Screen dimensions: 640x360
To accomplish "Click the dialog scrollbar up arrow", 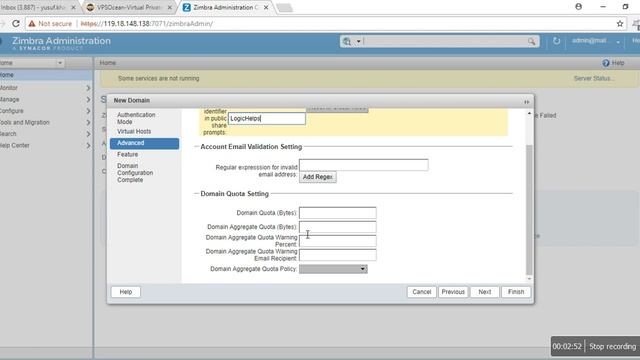I will point(529,113).
